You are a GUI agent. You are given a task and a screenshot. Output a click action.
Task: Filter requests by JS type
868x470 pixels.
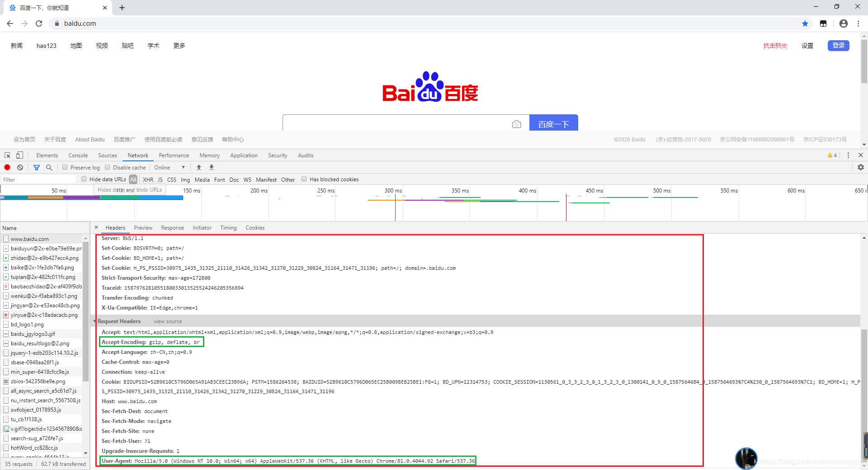160,179
